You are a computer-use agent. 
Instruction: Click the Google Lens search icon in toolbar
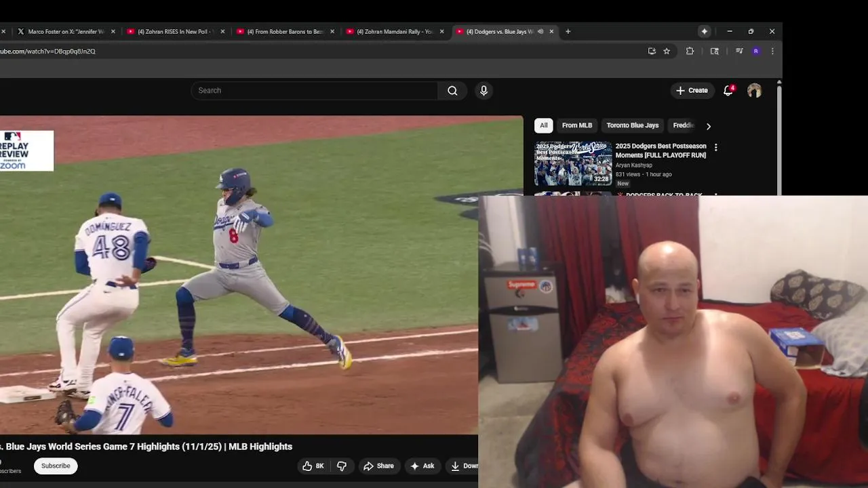tap(714, 51)
